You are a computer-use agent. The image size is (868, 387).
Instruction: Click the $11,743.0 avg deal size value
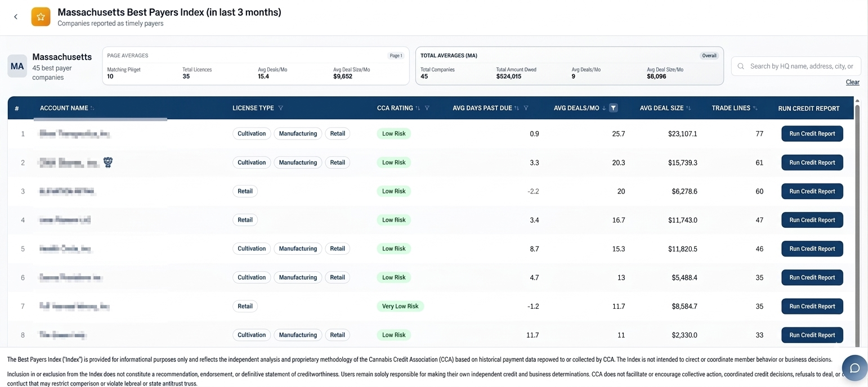pyautogui.click(x=683, y=220)
